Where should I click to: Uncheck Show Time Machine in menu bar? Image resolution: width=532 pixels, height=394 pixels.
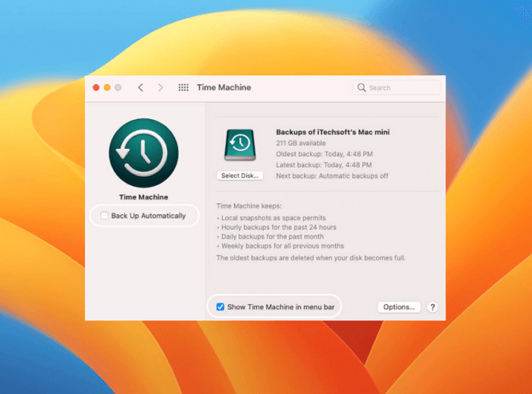click(220, 307)
